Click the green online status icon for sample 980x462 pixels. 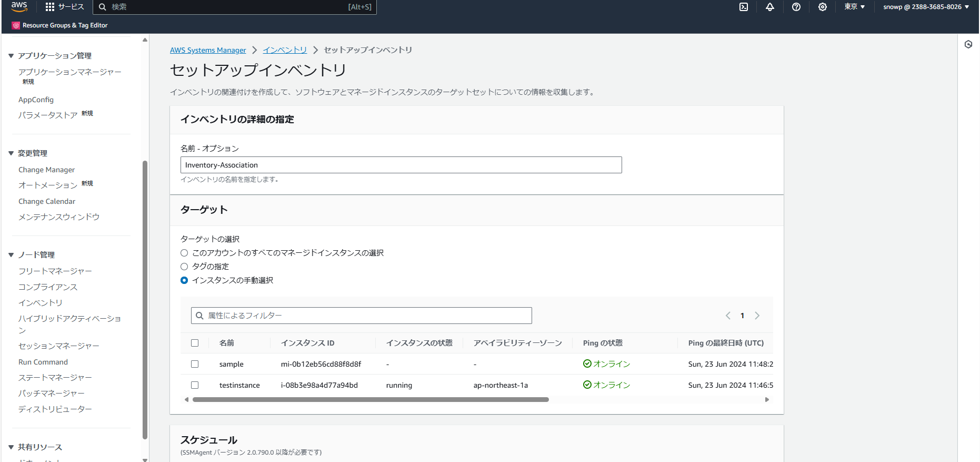pos(587,363)
